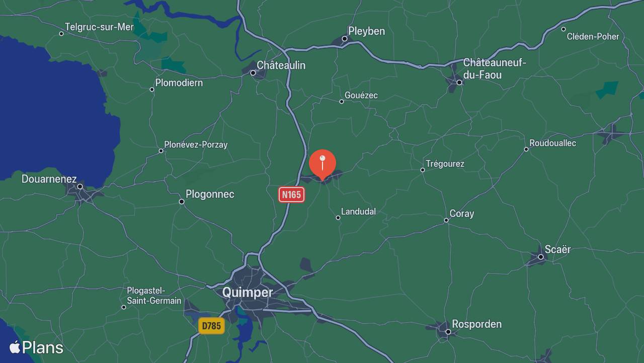Select the Rosporden town marker
644x363 pixels.
(448, 332)
